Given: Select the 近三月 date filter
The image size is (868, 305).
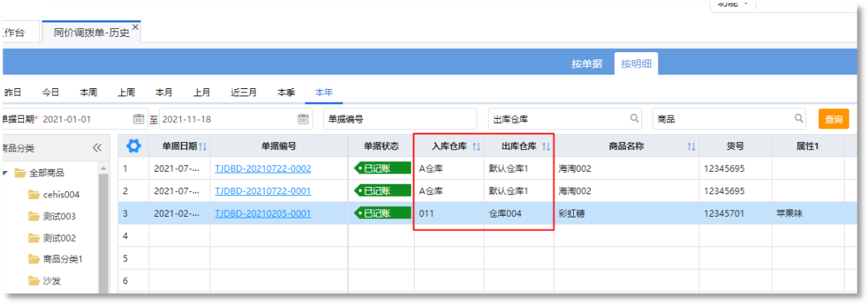Looking at the screenshot, I should coord(244,93).
